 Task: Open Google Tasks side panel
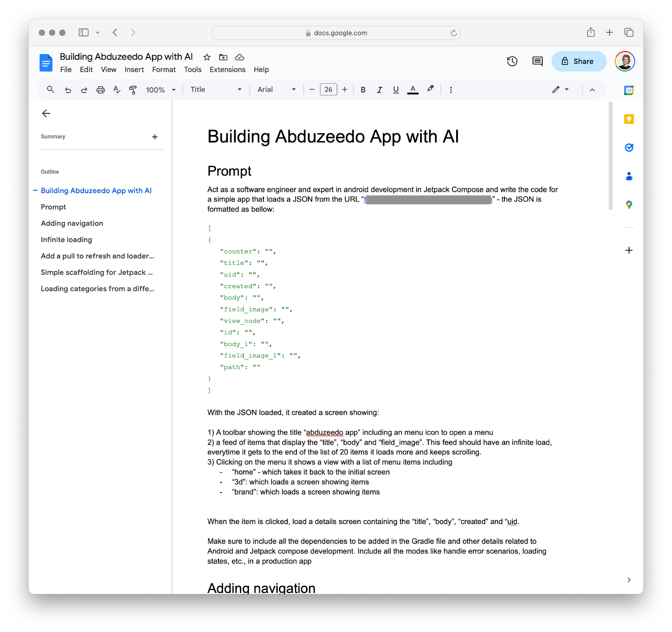pyautogui.click(x=629, y=147)
